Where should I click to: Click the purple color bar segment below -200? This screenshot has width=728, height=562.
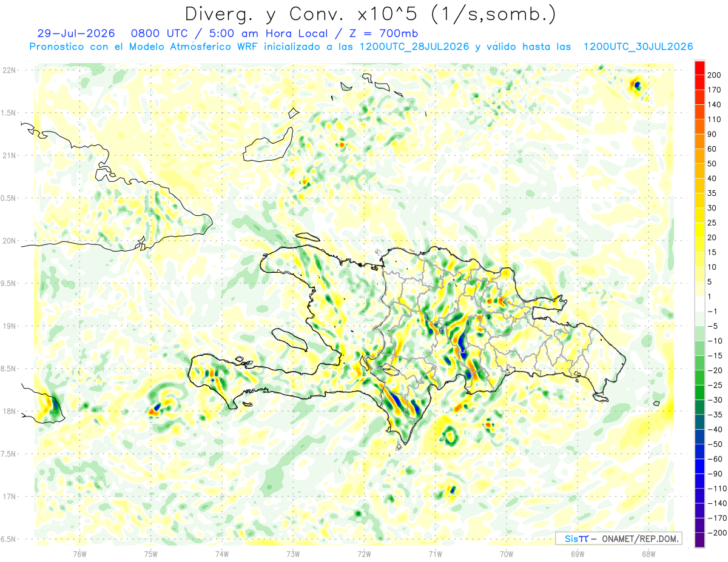pyautogui.click(x=699, y=540)
